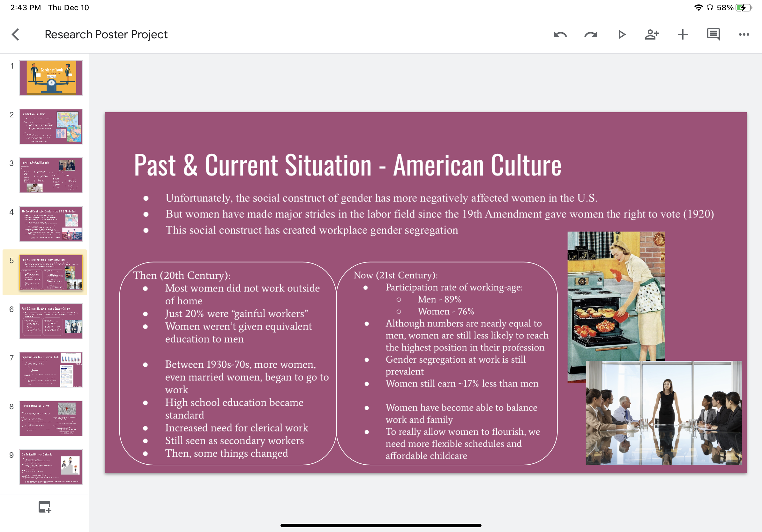Select slide 2 Introduction thumbnail
The image size is (762, 532).
(51, 126)
